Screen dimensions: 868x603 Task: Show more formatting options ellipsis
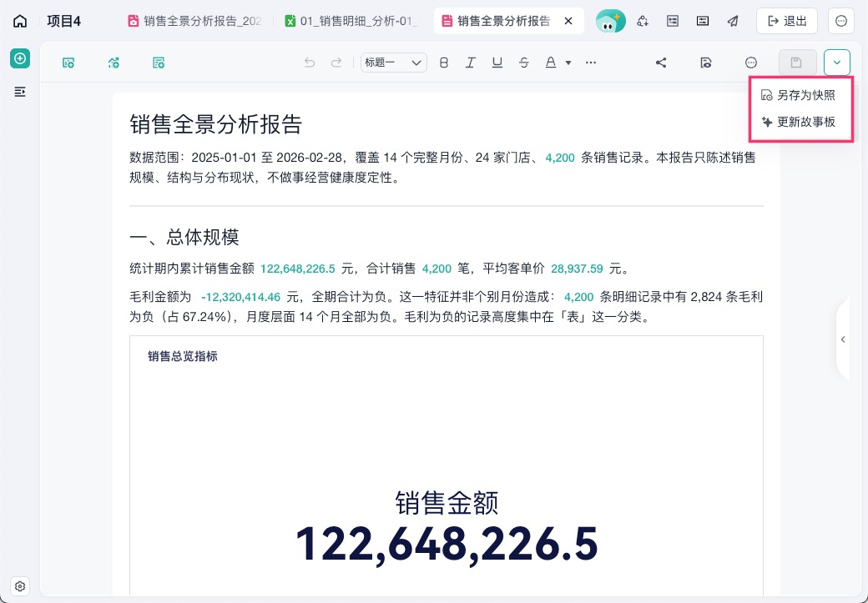point(591,63)
